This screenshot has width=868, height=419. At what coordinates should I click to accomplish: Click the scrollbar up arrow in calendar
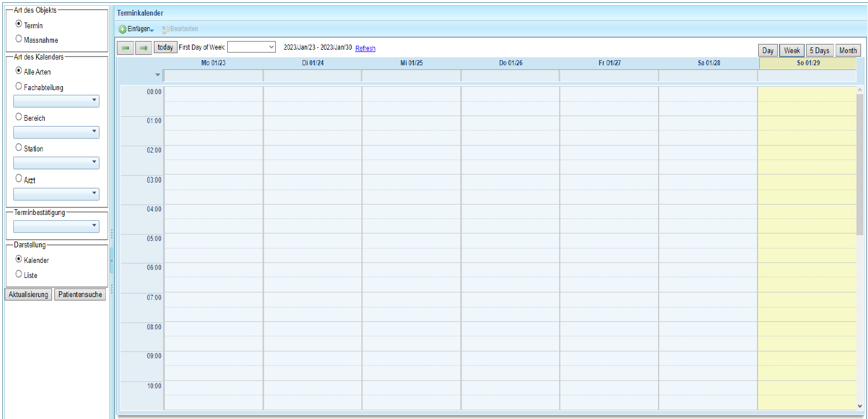click(860, 90)
